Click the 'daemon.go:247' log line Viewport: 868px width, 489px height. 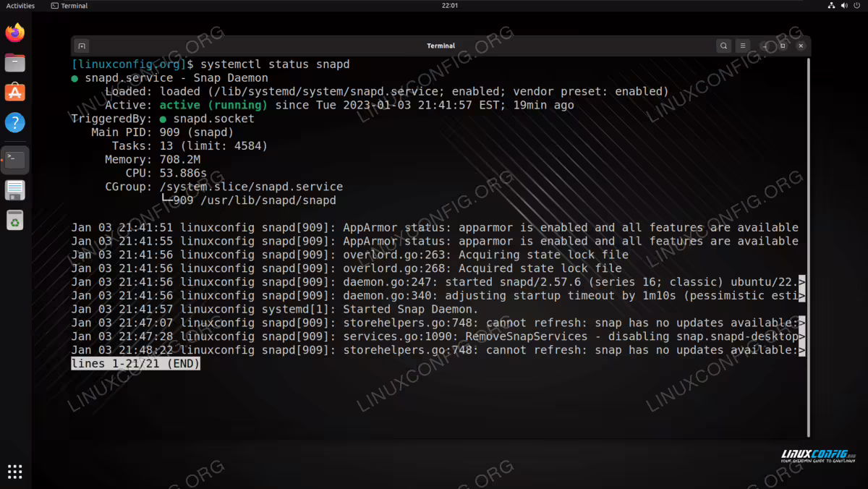click(x=438, y=282)
